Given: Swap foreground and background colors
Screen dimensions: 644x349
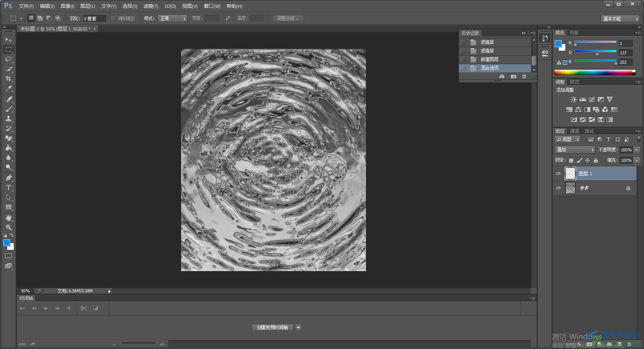Looking at the screenshot, I should [12, 235].
